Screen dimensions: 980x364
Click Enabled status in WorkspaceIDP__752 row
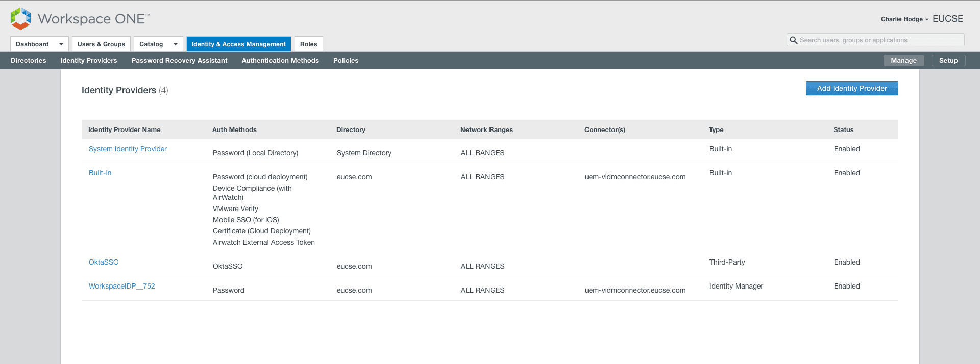(x=847, y=287)
